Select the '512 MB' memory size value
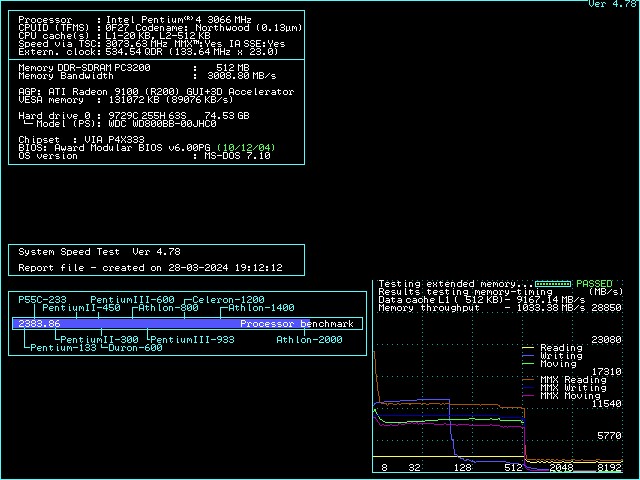Image resolution: width=640 pixels, height=480 pixels. [233, 68]
